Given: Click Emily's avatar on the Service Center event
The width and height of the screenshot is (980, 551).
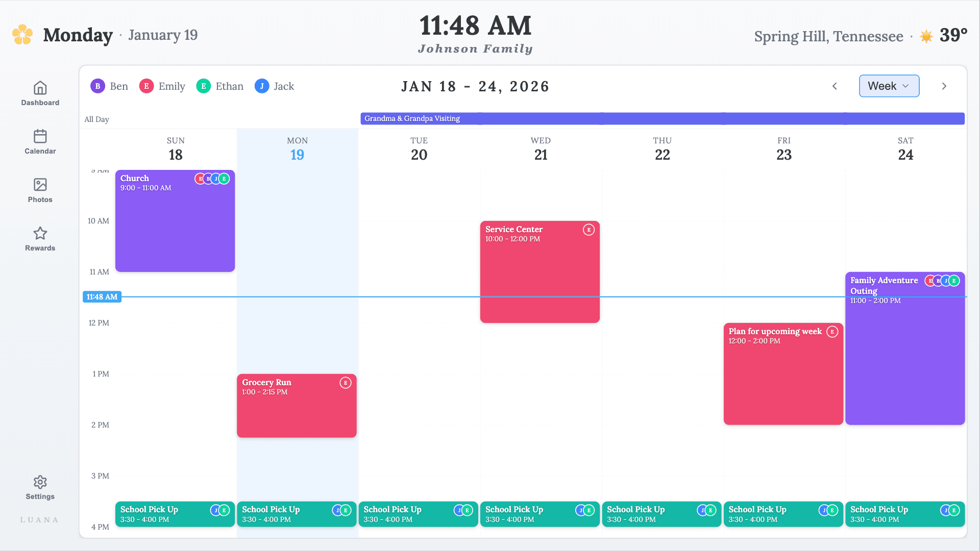Looking at the screenshot, I should click(x=589, y=230).
